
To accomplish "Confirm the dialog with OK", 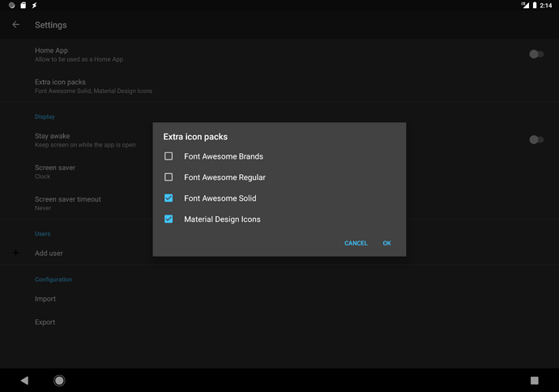I will pos(386,243).
